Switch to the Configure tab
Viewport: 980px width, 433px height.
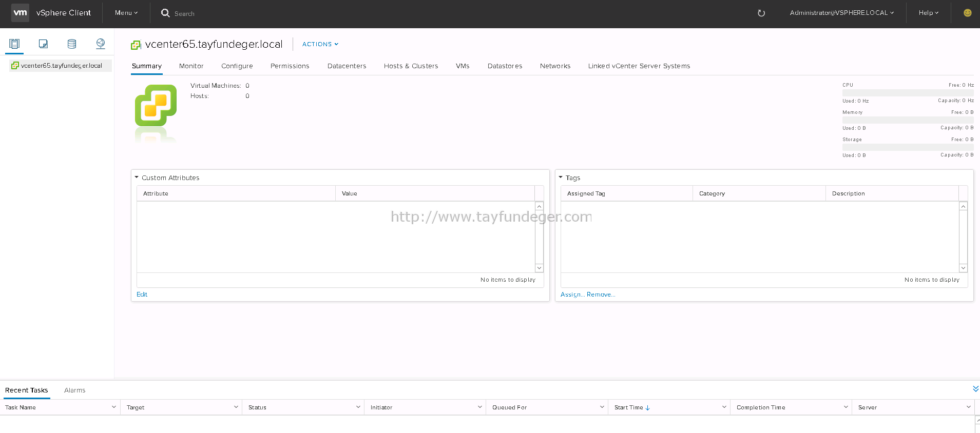[237, 66]
